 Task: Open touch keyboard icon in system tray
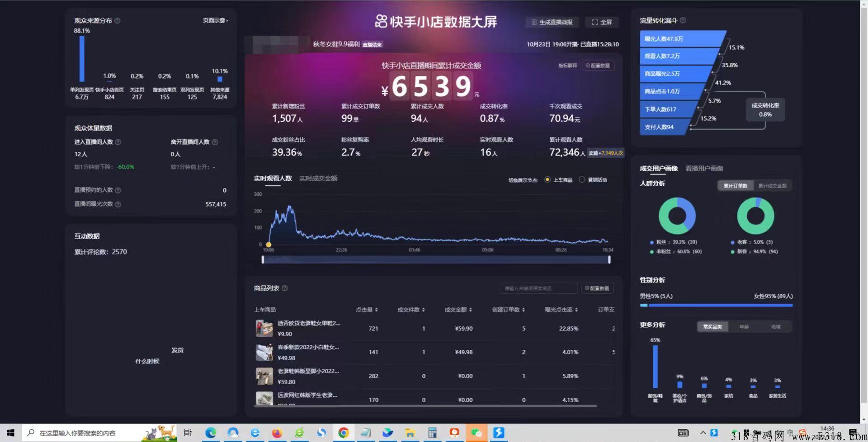tap(683, 433)
